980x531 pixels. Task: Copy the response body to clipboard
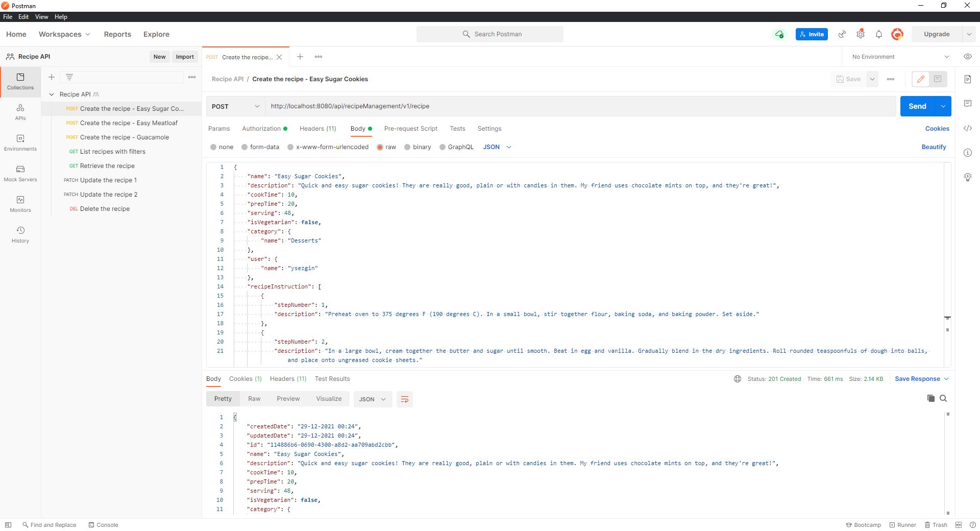[931, 398]
